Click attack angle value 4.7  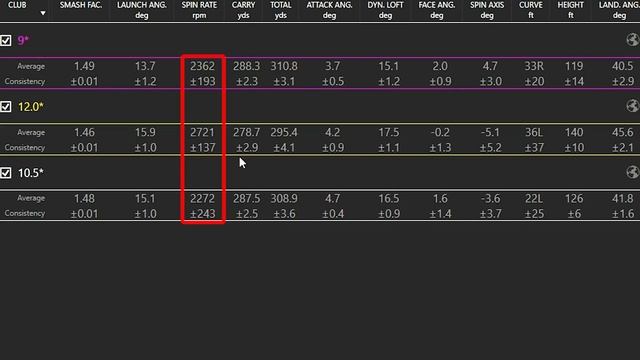click(333, 198)
